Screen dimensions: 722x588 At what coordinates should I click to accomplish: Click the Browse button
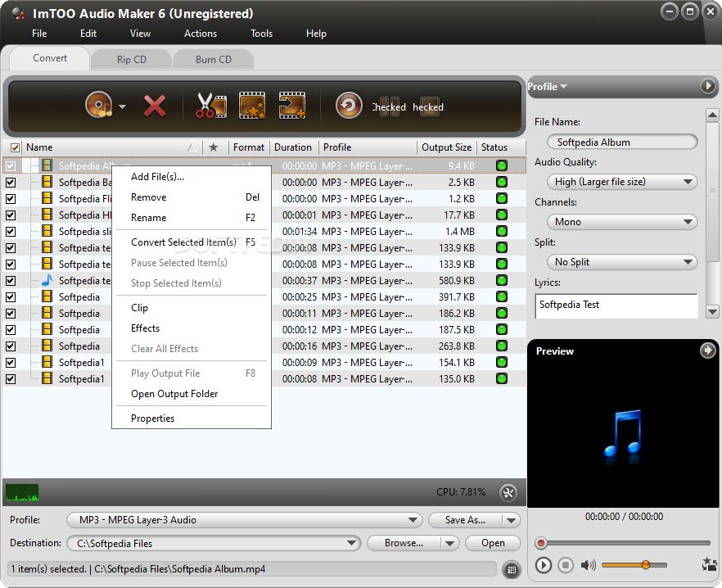pos(404,543)
